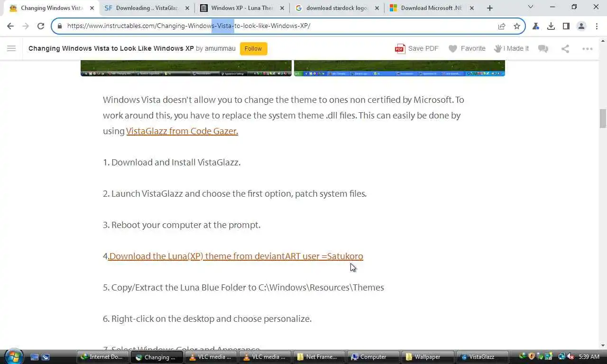The width and height of the screenshot is (607, 364).
Task: Switch to Download Microsoft .NET tab
Action: [x=432, y=8]
